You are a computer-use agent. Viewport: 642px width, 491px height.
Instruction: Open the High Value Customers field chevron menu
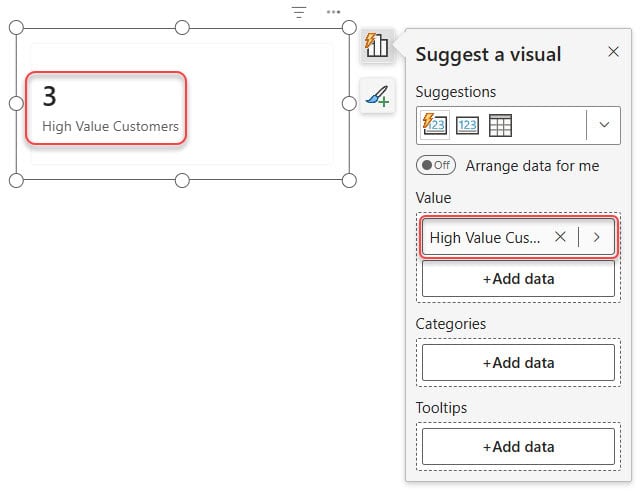(596, 237)
